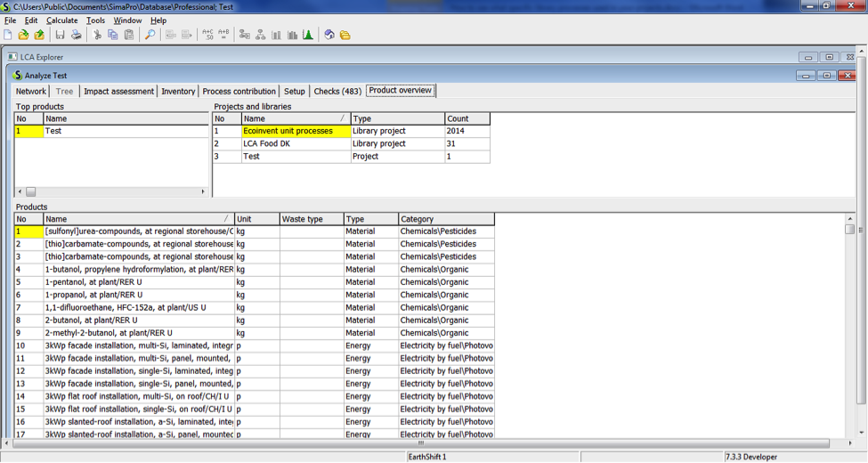
Task: Switch to the Impact assessment tab
Action: (x=118, y=92)
